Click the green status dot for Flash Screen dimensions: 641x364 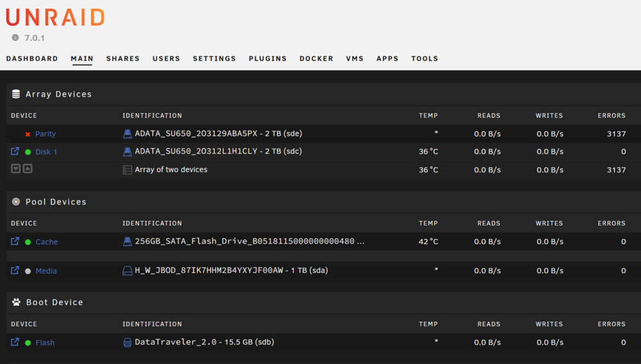pyautogui.click(x=28, y=343)
